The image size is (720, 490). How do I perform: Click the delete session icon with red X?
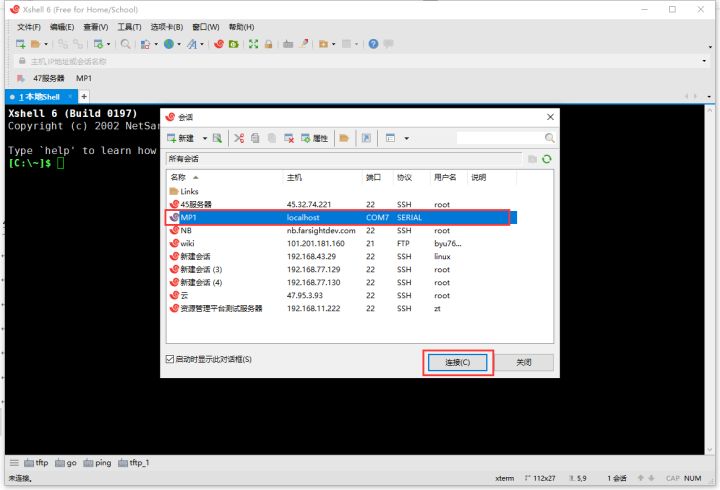coord(289,138)
